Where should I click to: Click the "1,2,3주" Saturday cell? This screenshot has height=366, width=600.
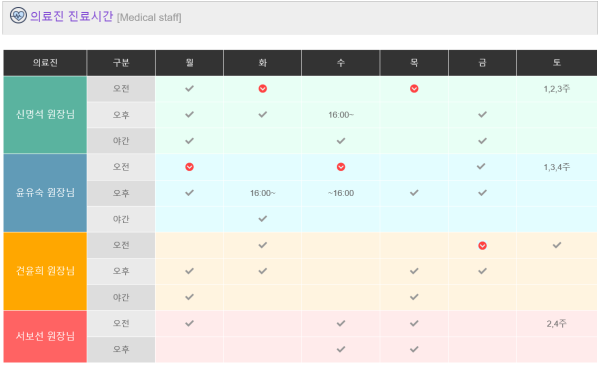click(x=557, y=89)
